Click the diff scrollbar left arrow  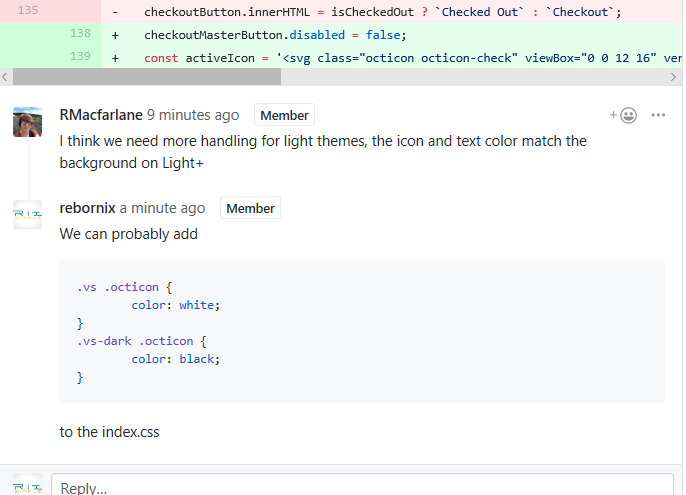[x=5, y=77]
